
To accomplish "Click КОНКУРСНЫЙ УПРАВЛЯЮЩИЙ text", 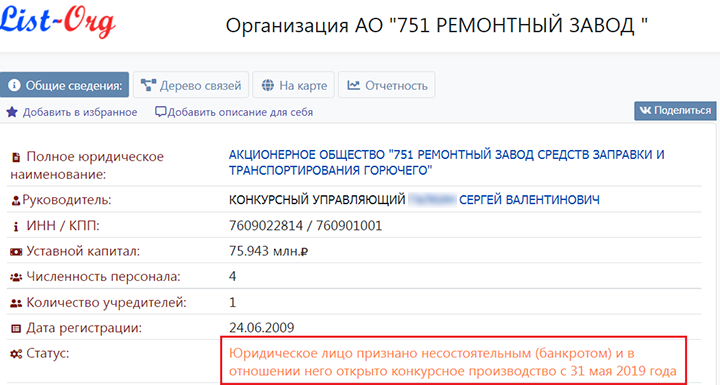I will 317,200.
